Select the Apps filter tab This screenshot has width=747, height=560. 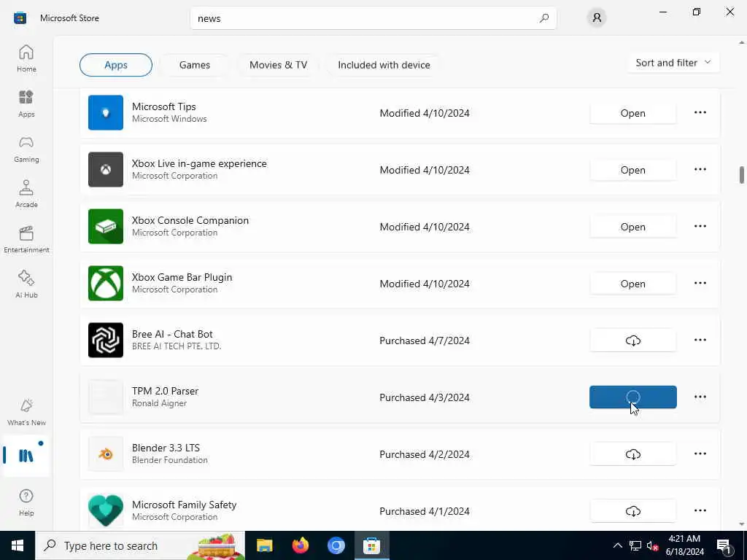pos(116,65)
